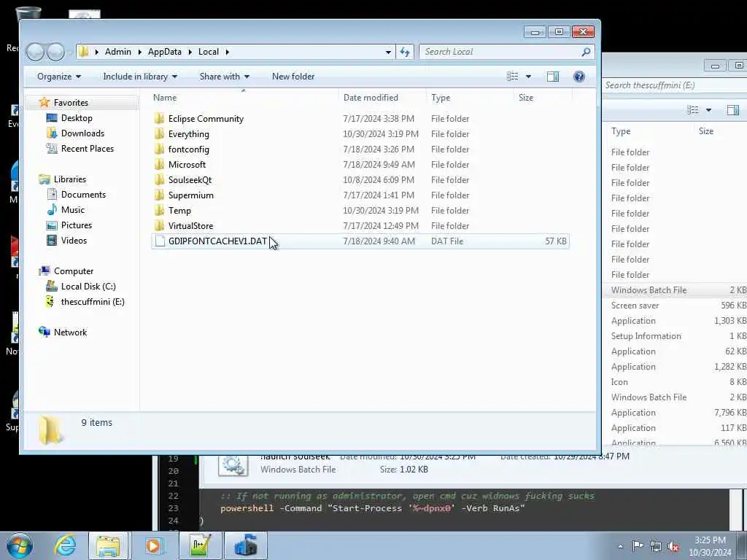The width and height of the screenshot is (747, 560).
Task: Select Favorites in the navigation pane
Action: (x=71, y=102)
